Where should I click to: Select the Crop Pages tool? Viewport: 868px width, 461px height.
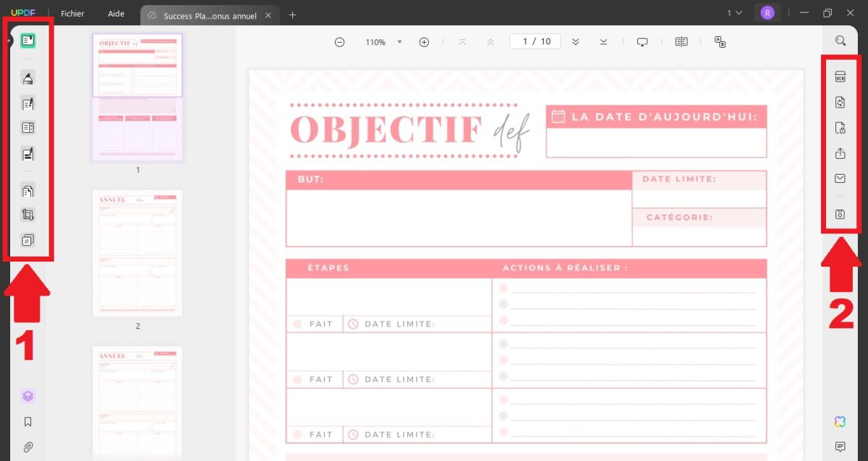click(28, 215)
